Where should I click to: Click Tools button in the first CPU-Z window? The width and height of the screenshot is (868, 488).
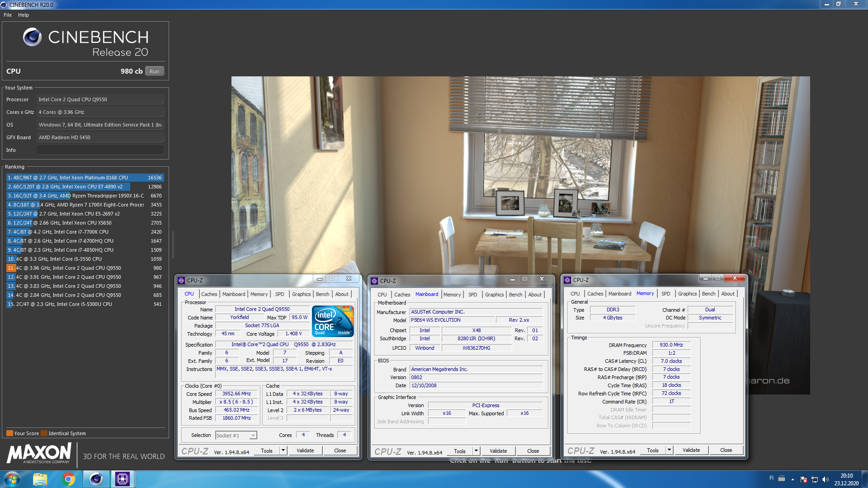[267, 450]
